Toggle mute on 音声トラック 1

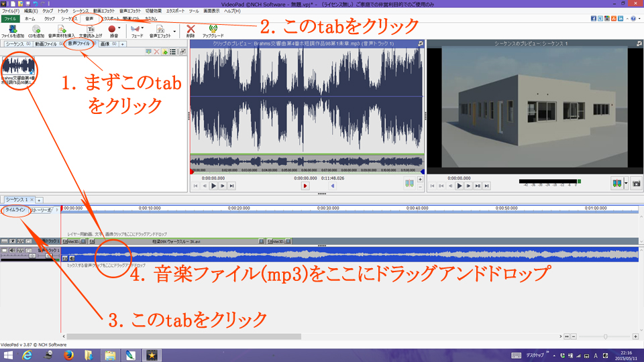tap(12, 250)
